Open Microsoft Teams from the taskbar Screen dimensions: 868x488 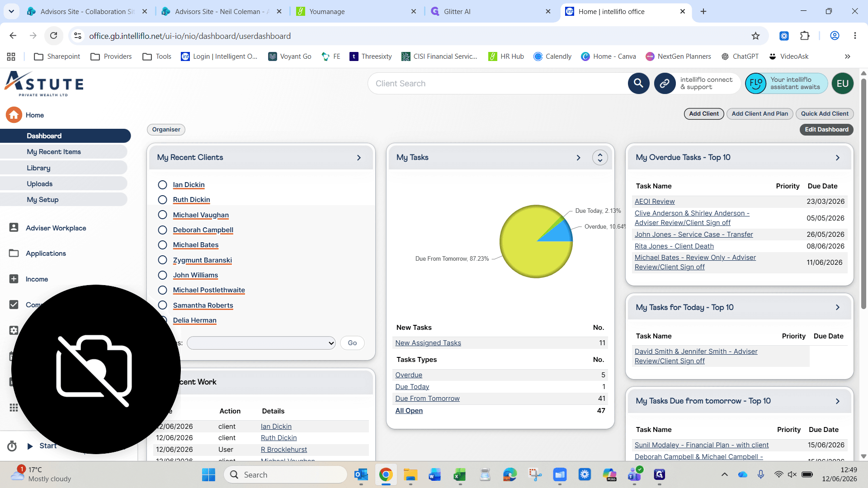click(x=634, y=474)
